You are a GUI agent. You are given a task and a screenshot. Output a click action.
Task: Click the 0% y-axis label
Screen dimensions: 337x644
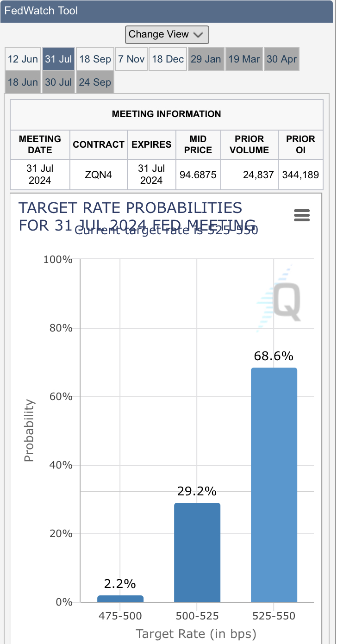[x=64, y=602]
